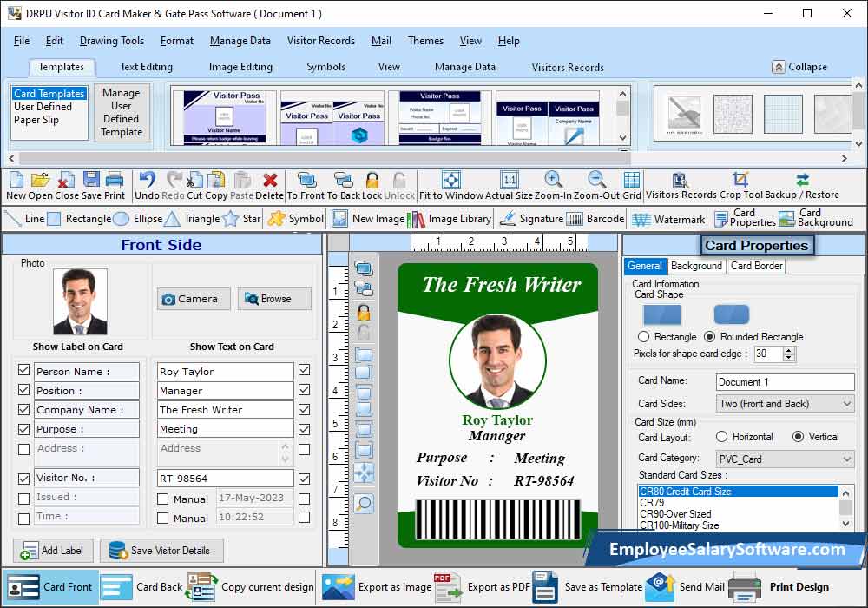Open the Themes menu

[425, 41]
